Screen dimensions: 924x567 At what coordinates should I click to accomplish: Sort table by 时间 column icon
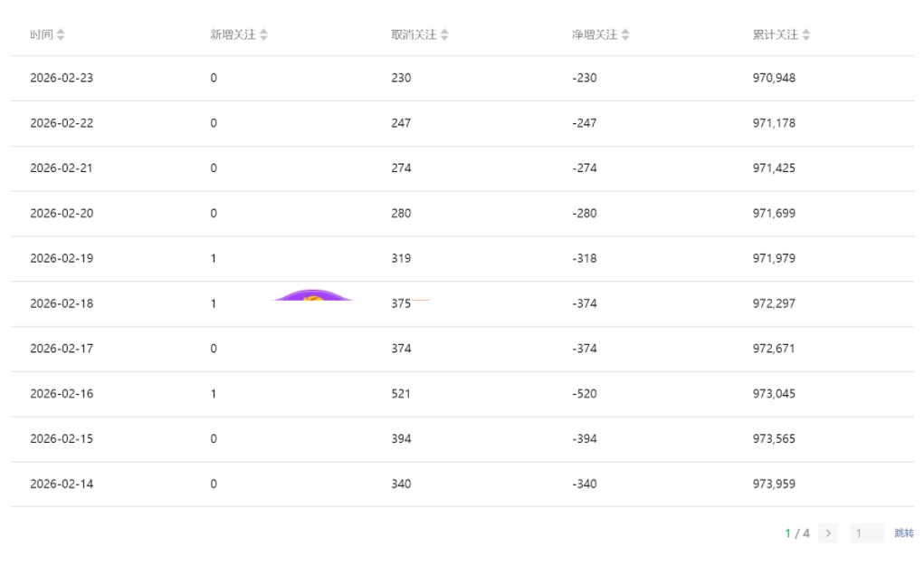(61, 34)
